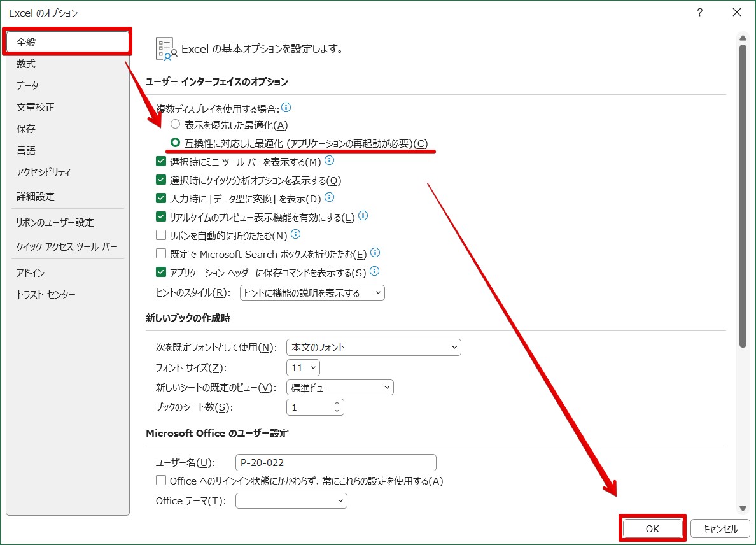Click info icon beside リアルタイムのプレビュー option
Image resolution: width=756 pixels, height=545 pixels.
[x=363, y=216]
